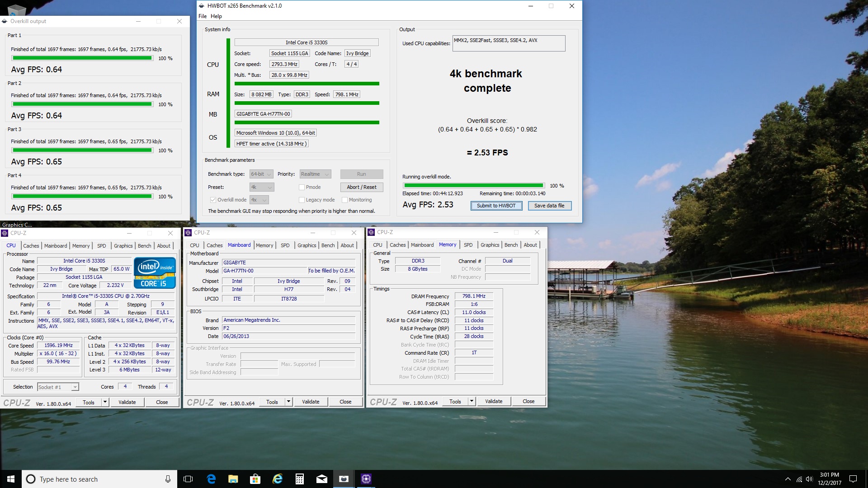Image resolution: width=868 pixels, height=488 pixels.
Task: Click Part 1 green progress bar
Action: [x=82, y=58]
